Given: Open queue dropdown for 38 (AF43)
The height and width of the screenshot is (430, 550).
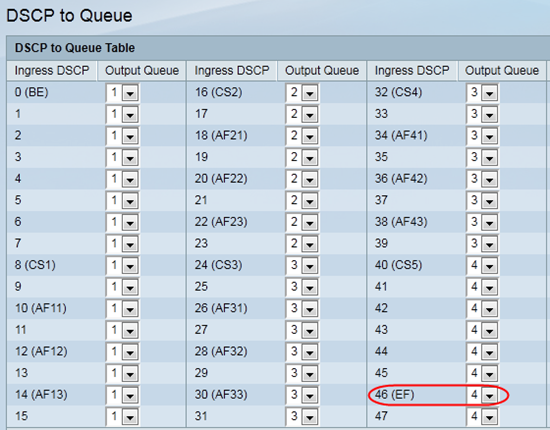Looking at the screenshot, I should coord(482,222).
